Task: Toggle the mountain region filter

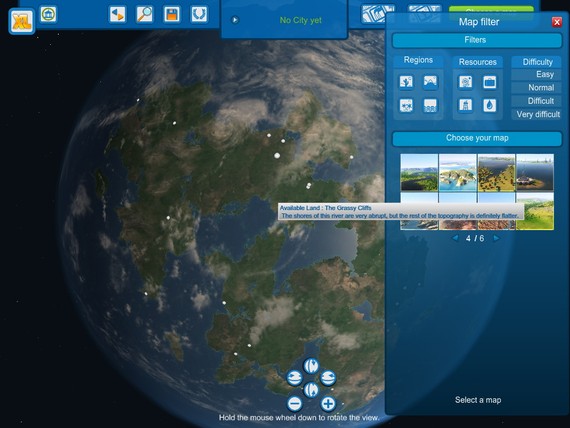Action: [x=430, y=82]
